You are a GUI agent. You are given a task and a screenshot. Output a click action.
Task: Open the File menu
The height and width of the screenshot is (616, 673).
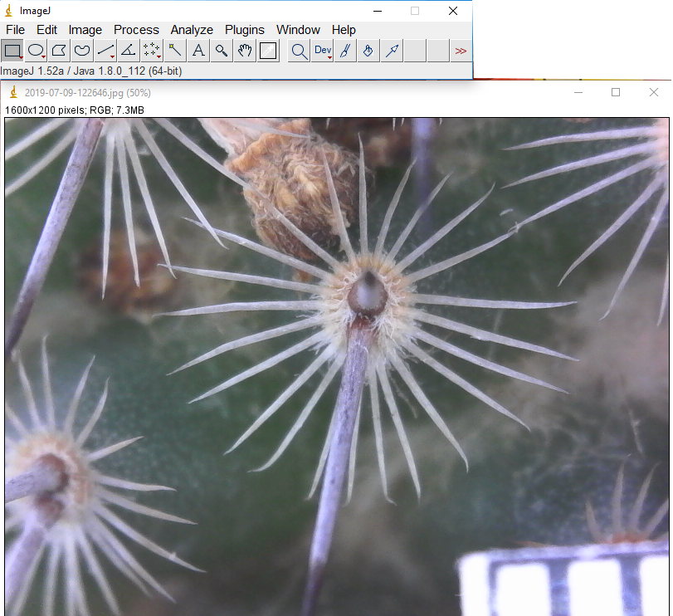click(x=16, y=30)
